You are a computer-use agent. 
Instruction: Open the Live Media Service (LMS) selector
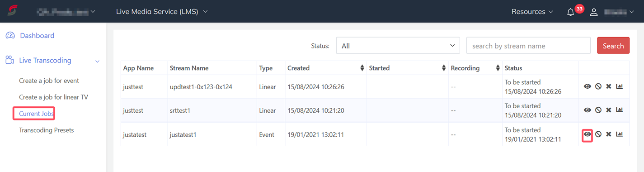tap(162, 12)
